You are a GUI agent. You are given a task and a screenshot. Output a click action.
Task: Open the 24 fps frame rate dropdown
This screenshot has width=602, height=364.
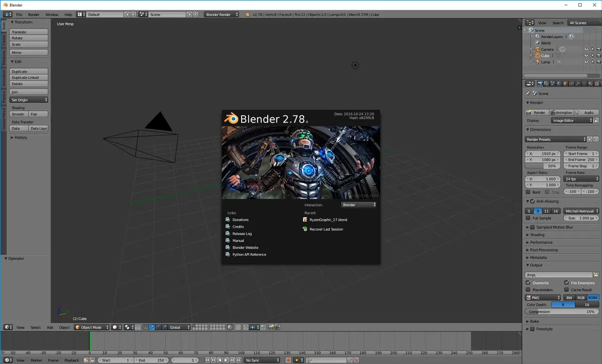[582, 179]
